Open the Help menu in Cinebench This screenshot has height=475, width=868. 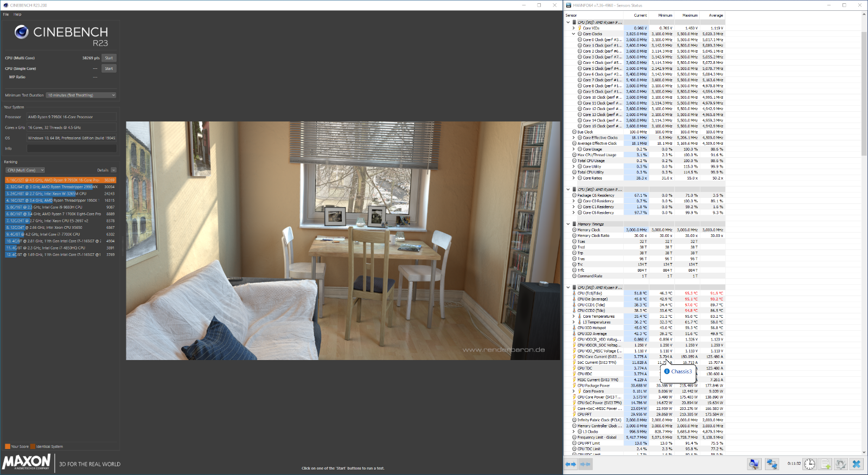(x=17, y=15)
